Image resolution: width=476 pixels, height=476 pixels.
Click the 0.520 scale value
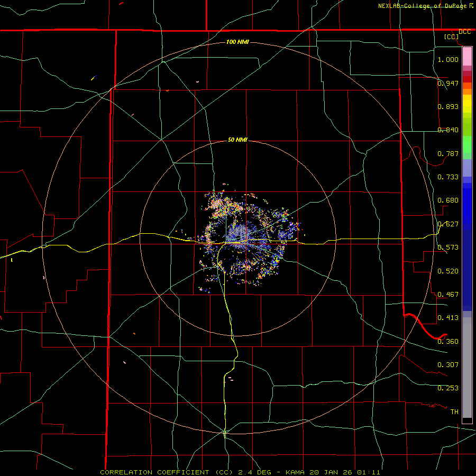click(448, 271)
